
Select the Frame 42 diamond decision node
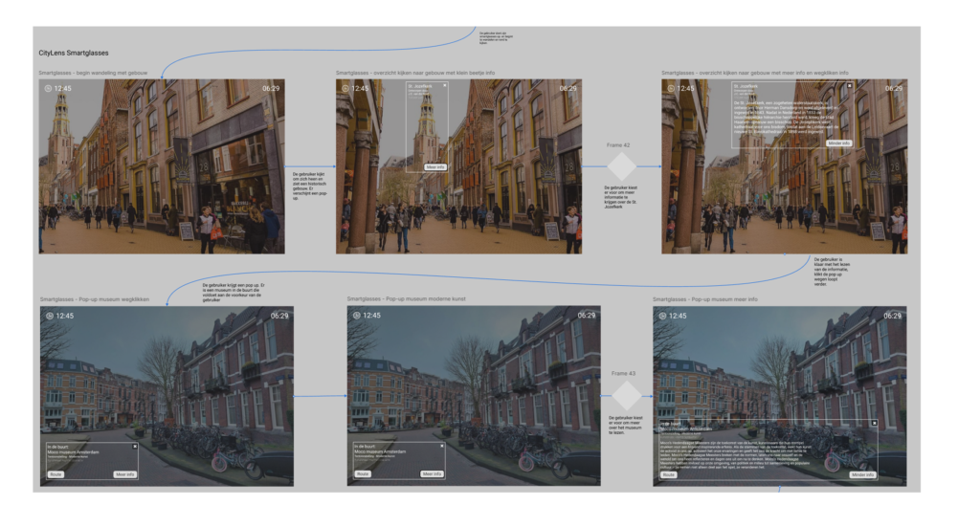click(621, 165)
